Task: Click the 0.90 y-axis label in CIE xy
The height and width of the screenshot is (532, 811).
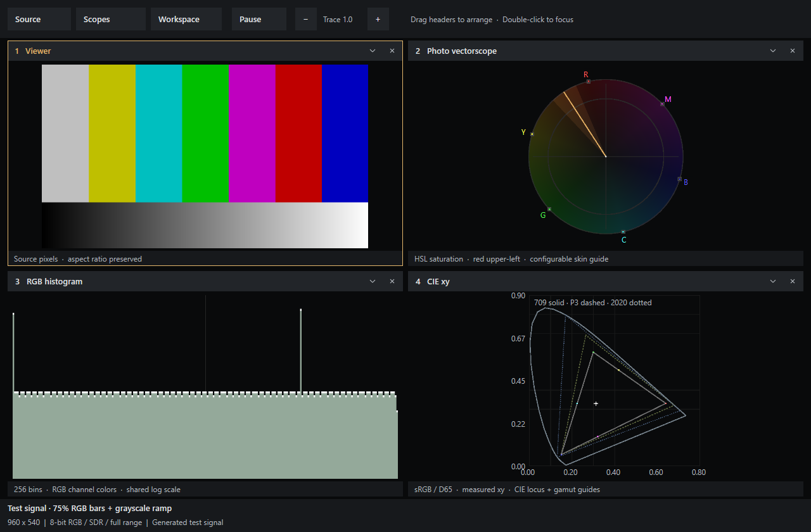Action: (x=518, y=296)
